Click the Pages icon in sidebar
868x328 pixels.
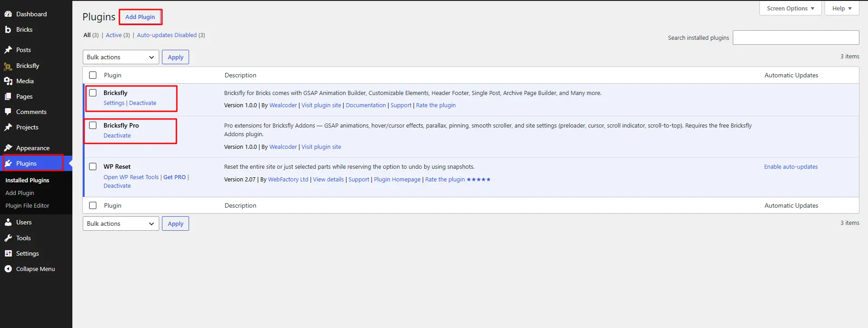coord(8,96)
